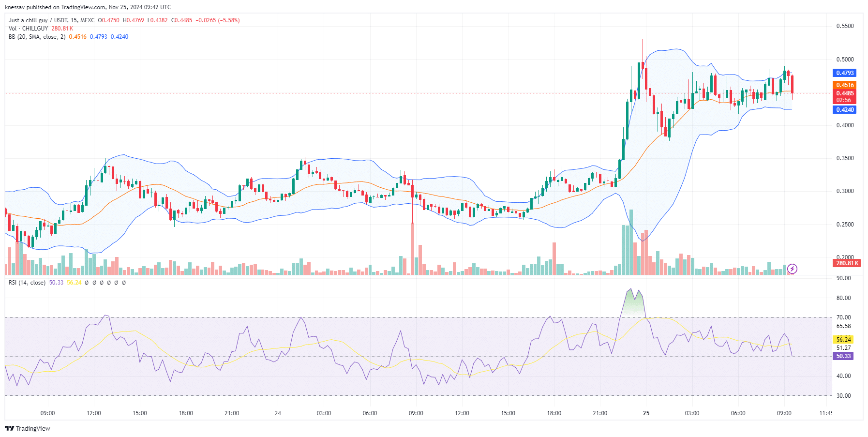Click the 70.00 RSI scale value

(843, 317)
